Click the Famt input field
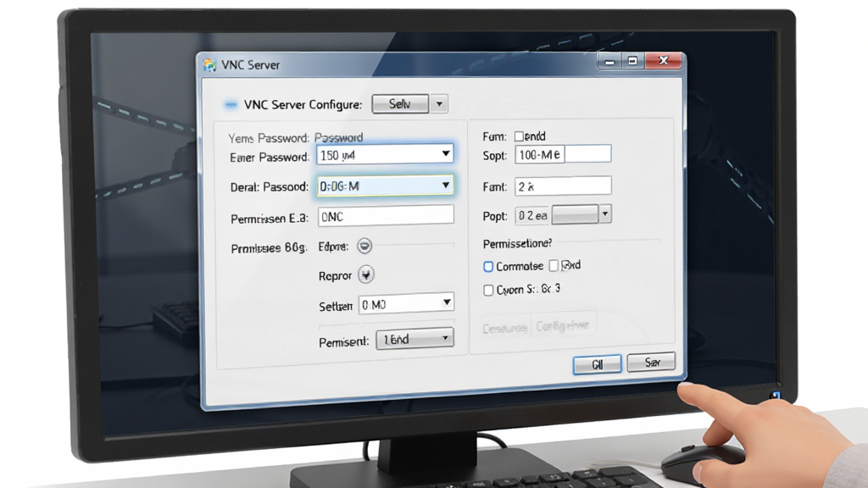The image size is (868, 488). (x=563, y=186)
